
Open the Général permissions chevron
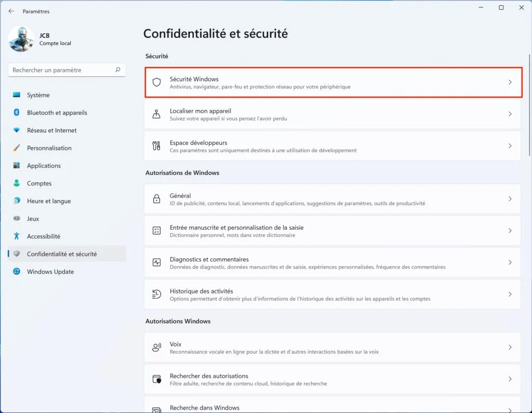pos(510,198)
